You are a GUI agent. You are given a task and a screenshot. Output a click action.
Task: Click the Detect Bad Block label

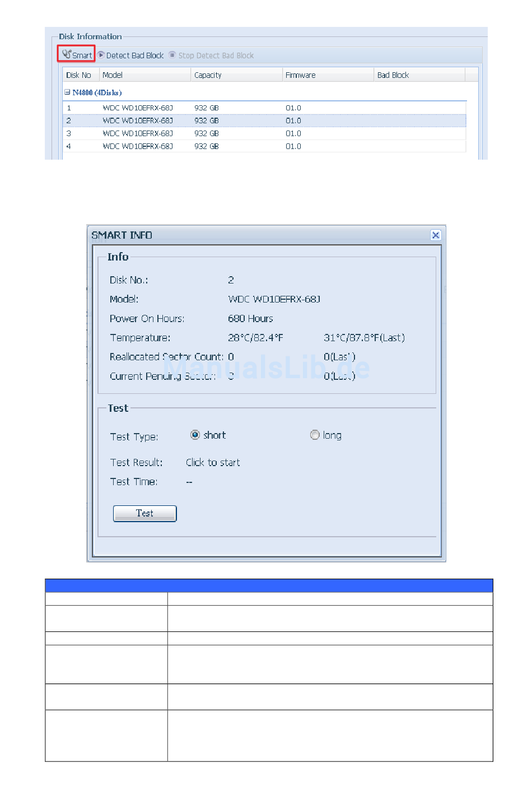[135, 55]
